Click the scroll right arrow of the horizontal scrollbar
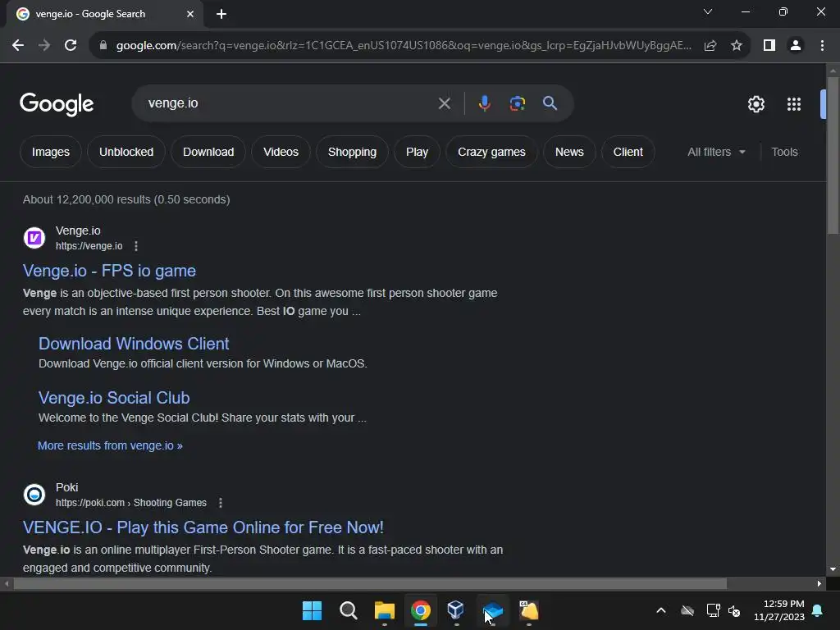 click(819, 584)
